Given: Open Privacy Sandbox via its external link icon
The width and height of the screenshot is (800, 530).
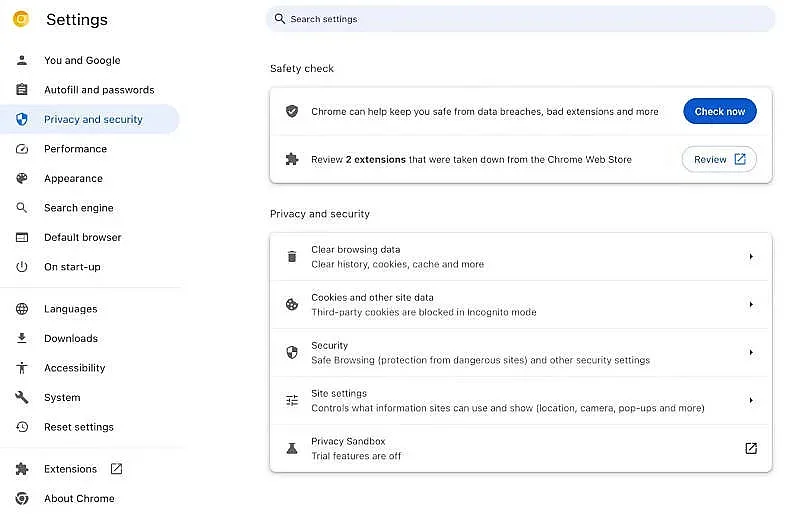Looking at the screenshot, I should tap(751, 448).
